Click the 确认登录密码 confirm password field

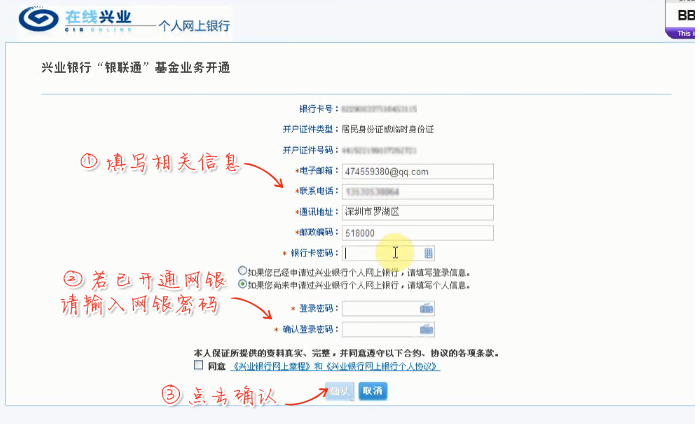point(379,328)
